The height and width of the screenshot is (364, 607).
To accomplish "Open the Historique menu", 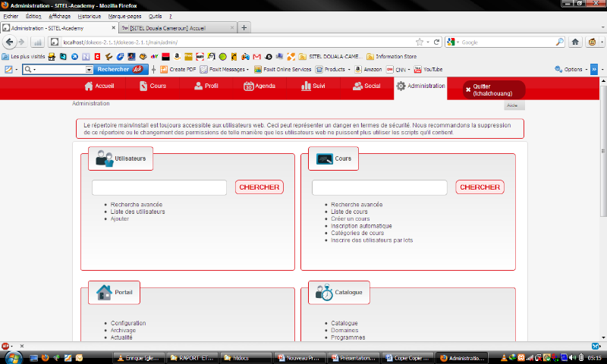I will pyautogui.click(x=90, y=16).
